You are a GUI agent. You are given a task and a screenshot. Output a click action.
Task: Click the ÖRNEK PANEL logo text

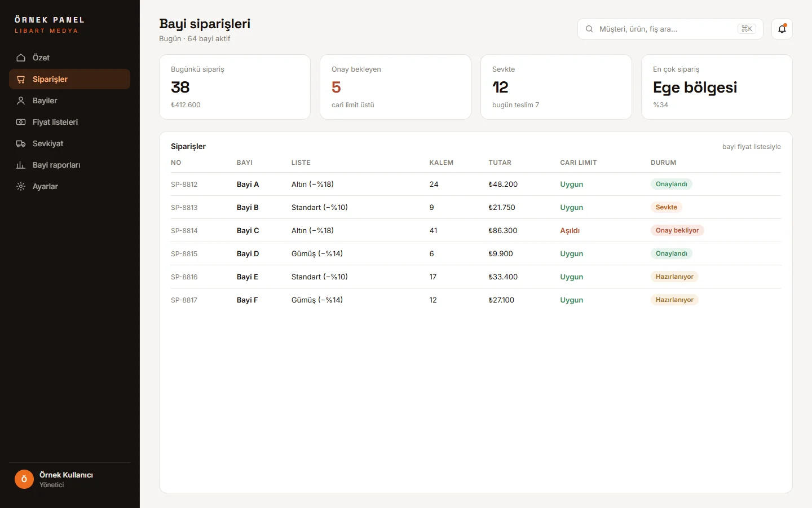pyautogui.click(x=50, y=20)
